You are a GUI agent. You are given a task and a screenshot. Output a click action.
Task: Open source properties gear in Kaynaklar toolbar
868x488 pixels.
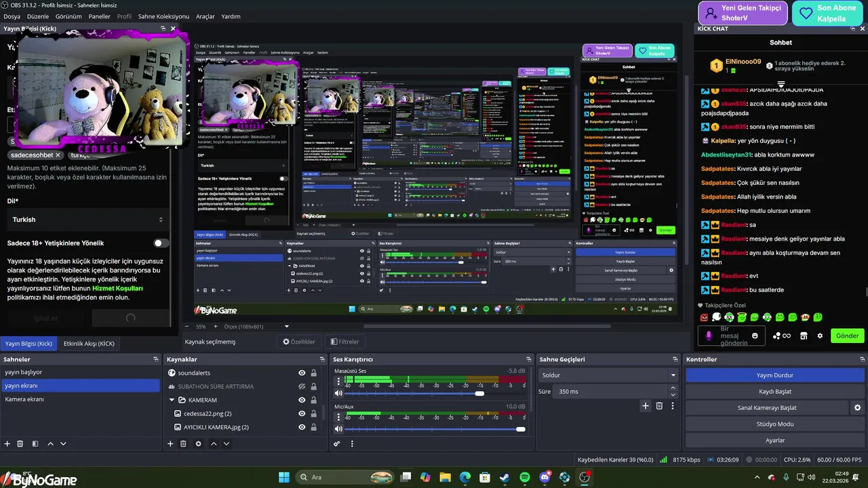tap(198, 443)
